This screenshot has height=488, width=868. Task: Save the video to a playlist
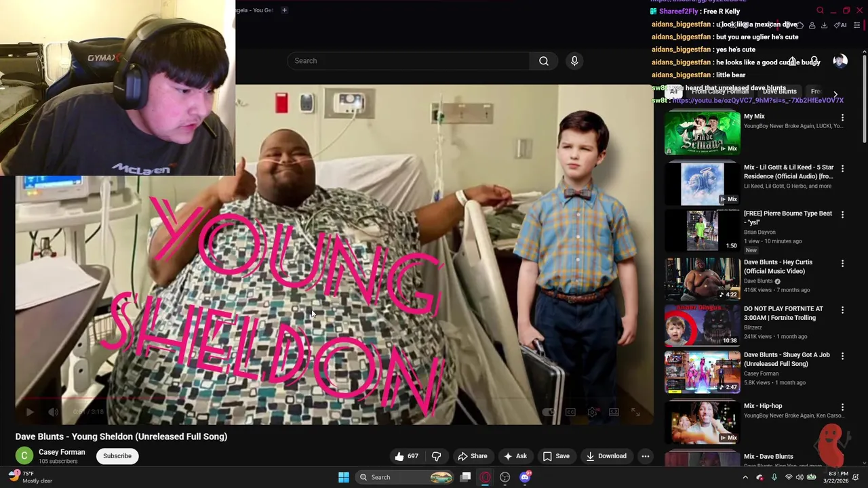coord(556,456)
